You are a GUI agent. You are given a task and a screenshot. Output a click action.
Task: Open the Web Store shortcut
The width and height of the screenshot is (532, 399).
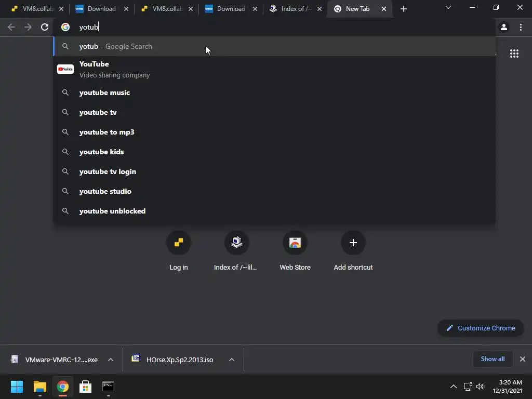(x=295, y=251)
